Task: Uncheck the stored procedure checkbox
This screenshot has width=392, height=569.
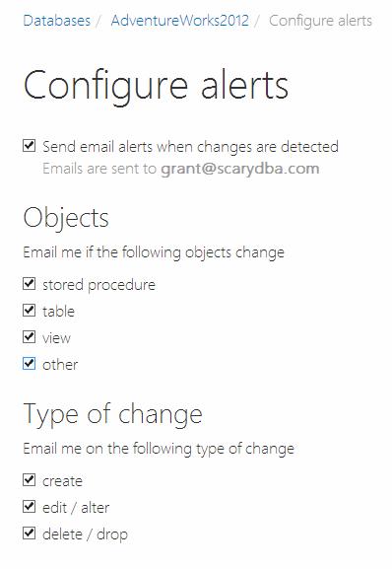Action: point(29,283)
